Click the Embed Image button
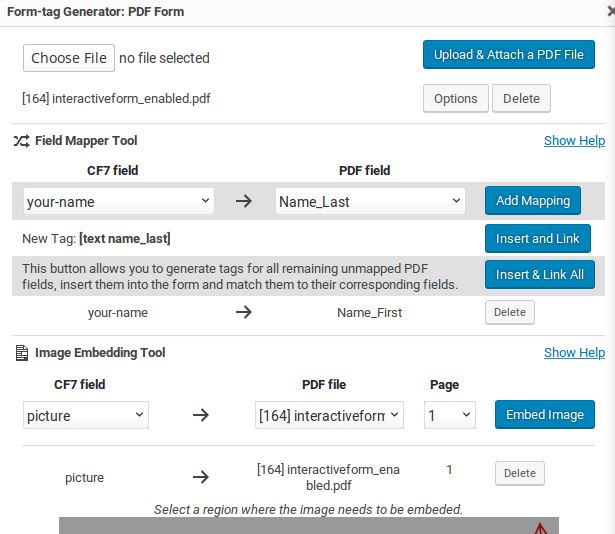 click(x=545, y=415)
